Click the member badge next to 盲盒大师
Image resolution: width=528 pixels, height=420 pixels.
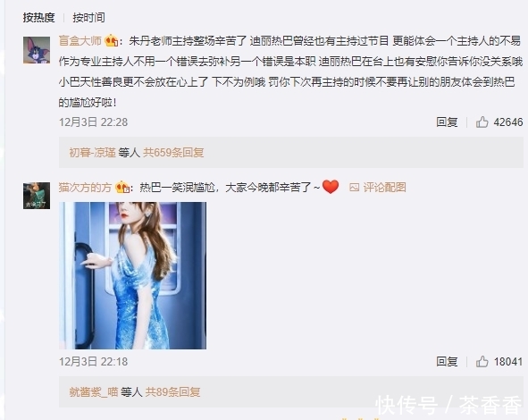(111, 41)
